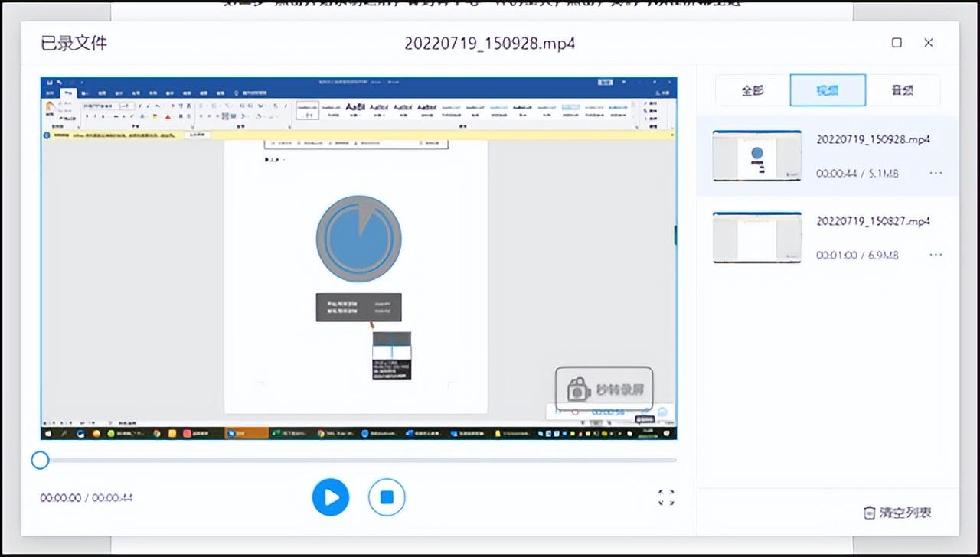Select file name 20220719_150928.mp4 in list
980x557 pixels.
point(873,139)
